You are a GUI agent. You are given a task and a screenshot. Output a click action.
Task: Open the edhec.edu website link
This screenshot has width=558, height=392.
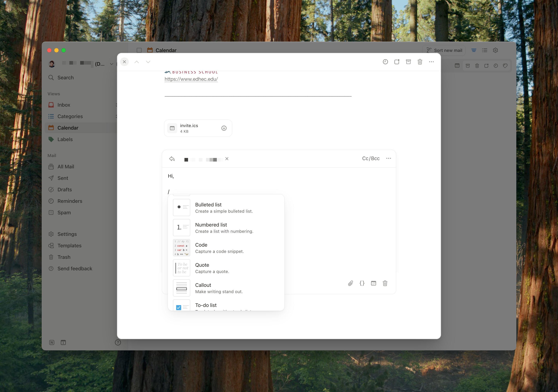(x=191, y=79)
